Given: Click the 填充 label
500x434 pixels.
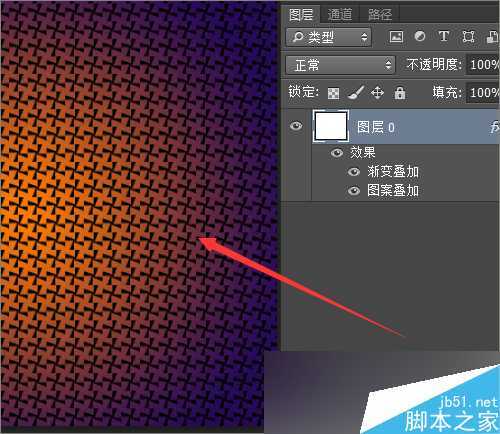Looking at the screenshot, I should click(447, 92).
